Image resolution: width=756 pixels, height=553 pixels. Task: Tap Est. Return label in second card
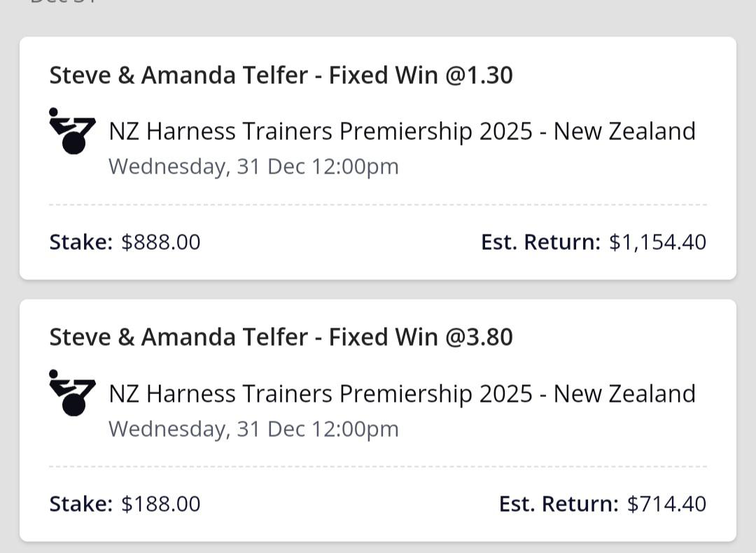coord(559,504)
